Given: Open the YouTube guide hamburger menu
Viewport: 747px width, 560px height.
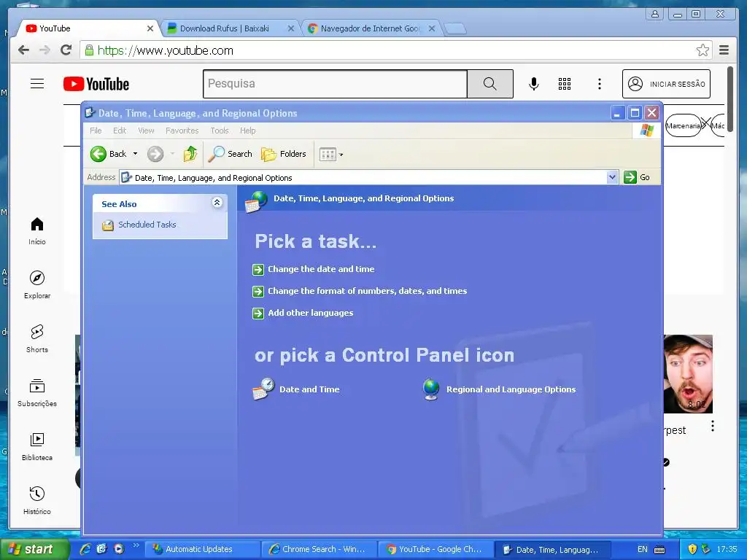Looking at the screenshot, I should point(37,84).
